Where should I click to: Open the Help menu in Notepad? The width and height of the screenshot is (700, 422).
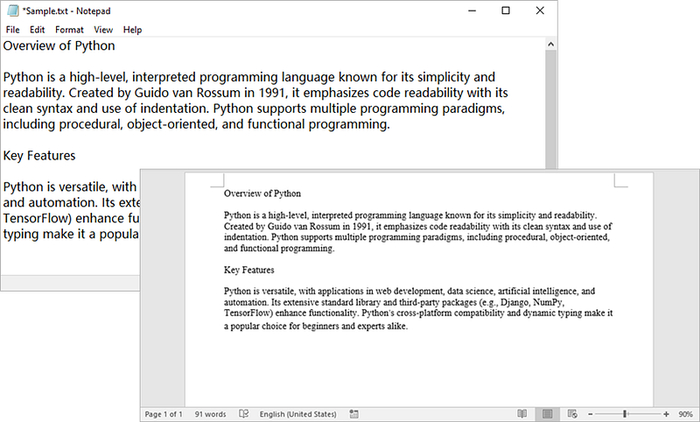[x=132, y=30]
